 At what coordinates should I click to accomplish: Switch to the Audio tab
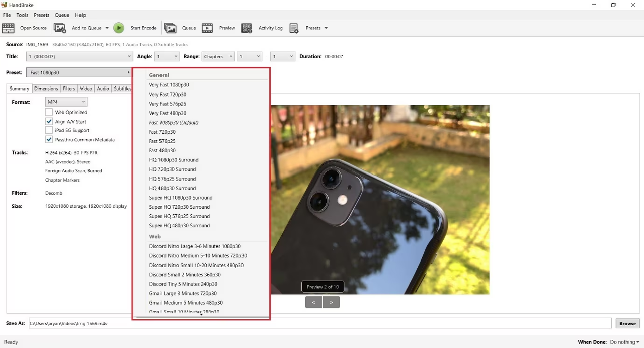click(103, 89)
